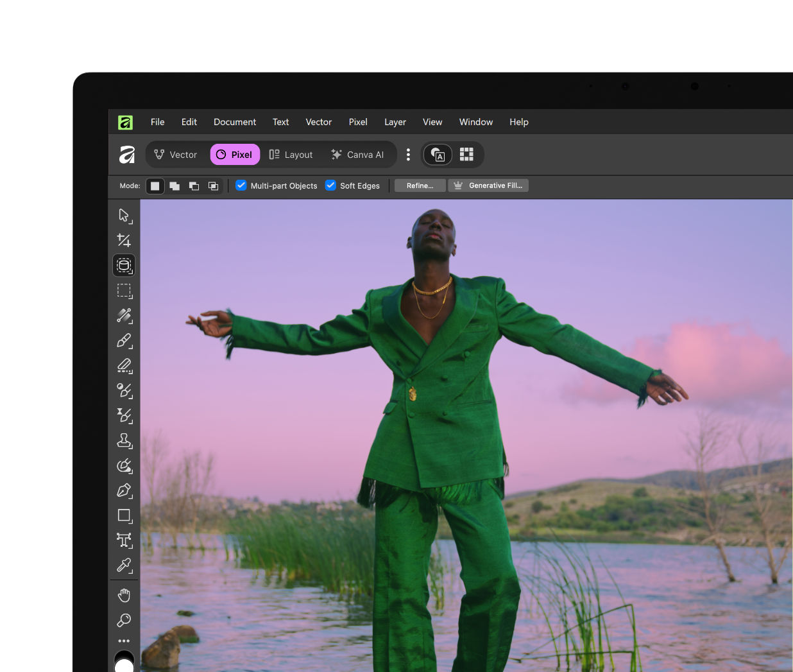This screenshot has width=793, height=672.
Task: Click the shapes and text studio icon
Action: [x=438, y=155]
